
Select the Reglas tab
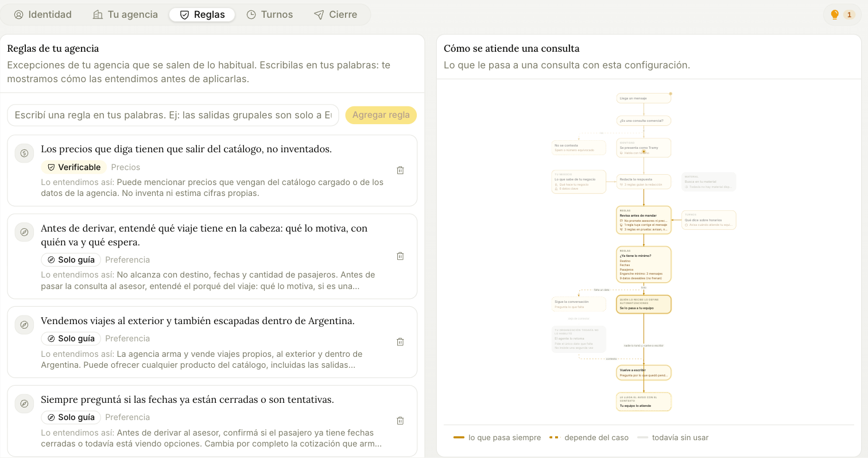(202, 14)
